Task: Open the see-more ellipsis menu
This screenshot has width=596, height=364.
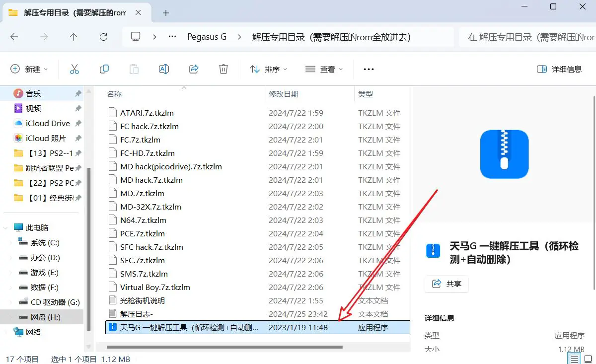Action: click(368, 69)
